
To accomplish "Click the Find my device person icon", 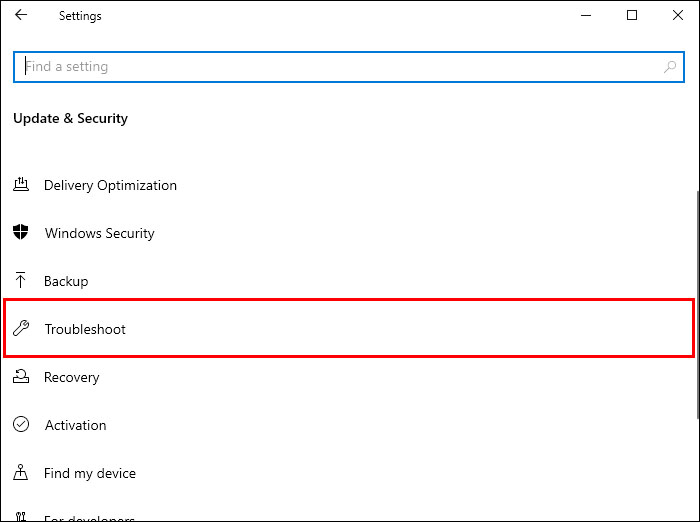I will tap(21, 473).
